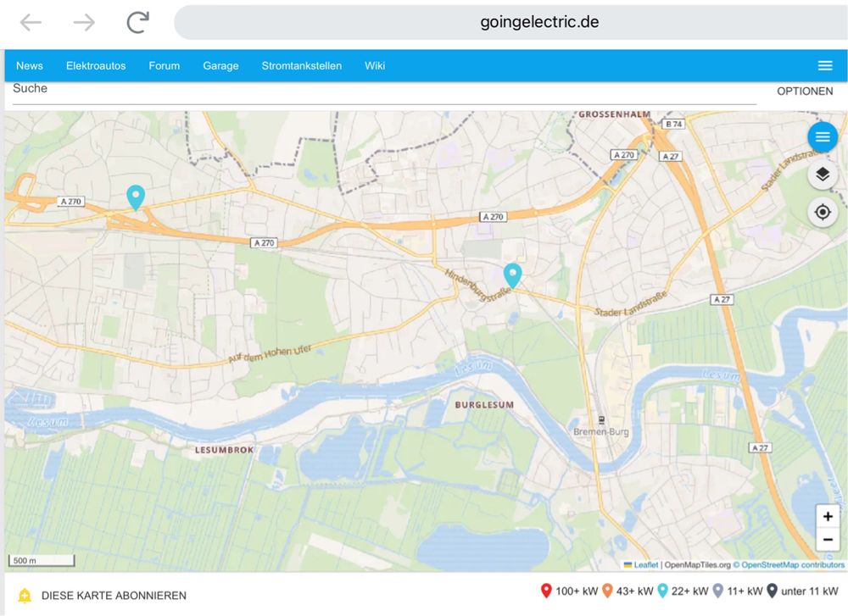Screen dimensions: 848x616
Task: Open the blue circular map menu button
Action: tap(821, 136)
